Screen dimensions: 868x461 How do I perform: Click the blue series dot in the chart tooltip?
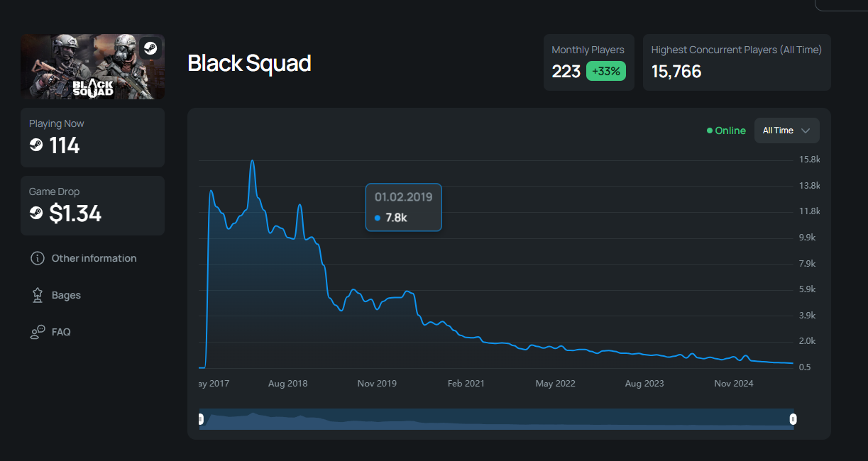[378, 218]
